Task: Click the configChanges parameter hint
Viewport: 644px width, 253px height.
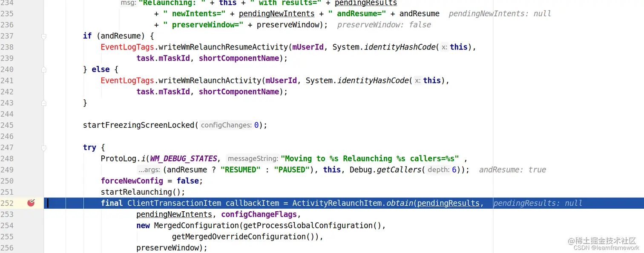Action: (x=226, y=125)
